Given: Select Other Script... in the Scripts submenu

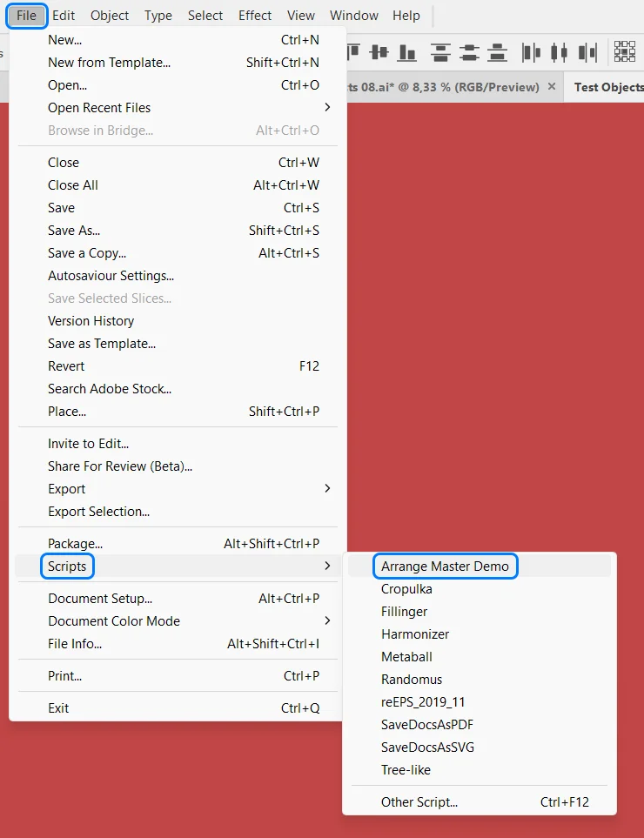Looking at the screenshot, I should coord(419,802).
